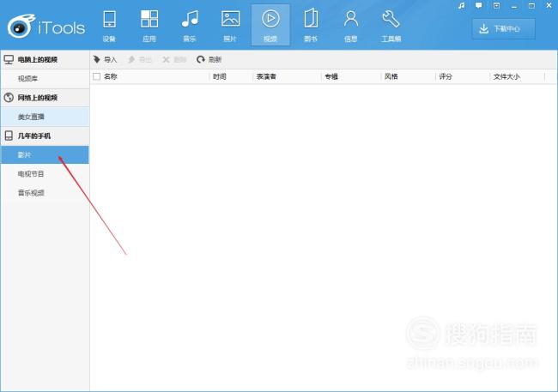Select 影片 under the phone group
The image size is (558, 392).
[45, 154]
